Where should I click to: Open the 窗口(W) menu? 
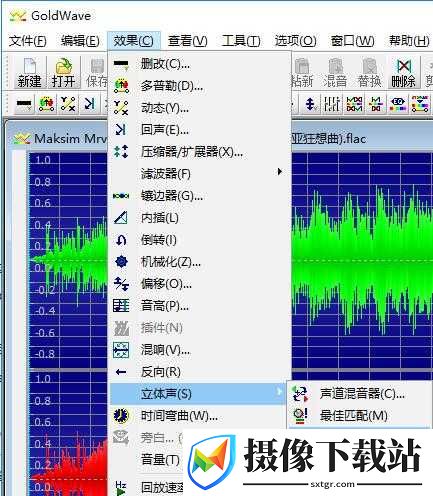(x=352, y=41)
